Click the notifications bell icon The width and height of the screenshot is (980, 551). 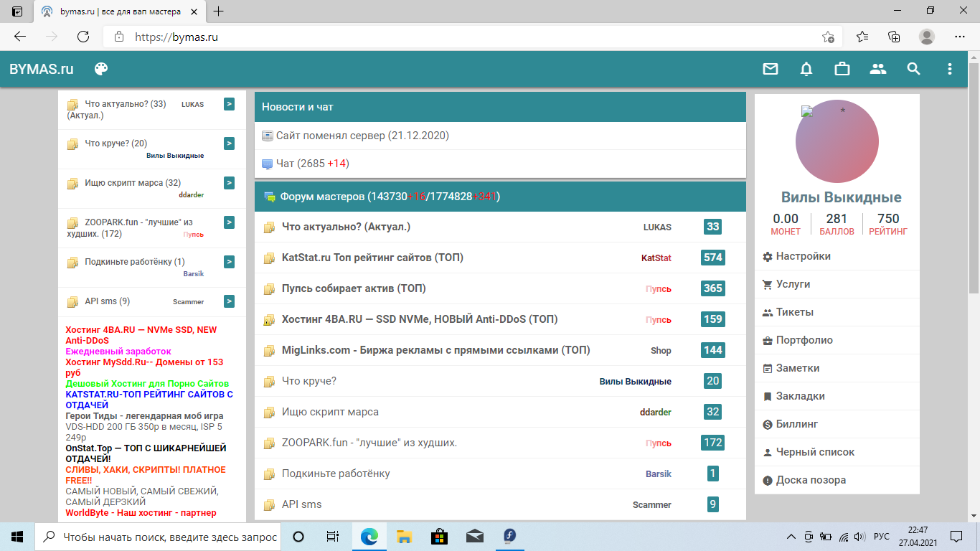pos(806,69)
